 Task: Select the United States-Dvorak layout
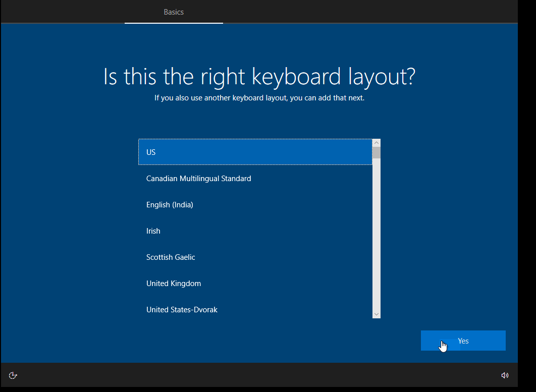point(255,310)
